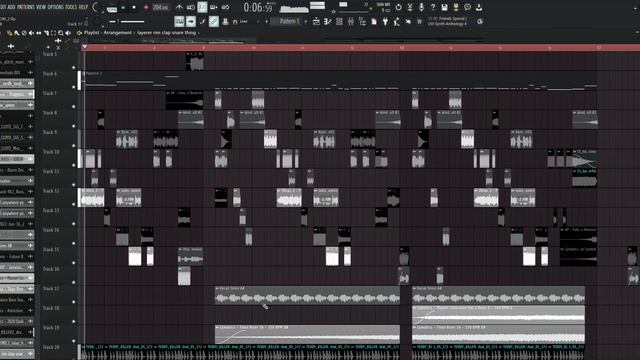
Task: Open the tempo tapper figure icon
Action: tap(397, 21)
